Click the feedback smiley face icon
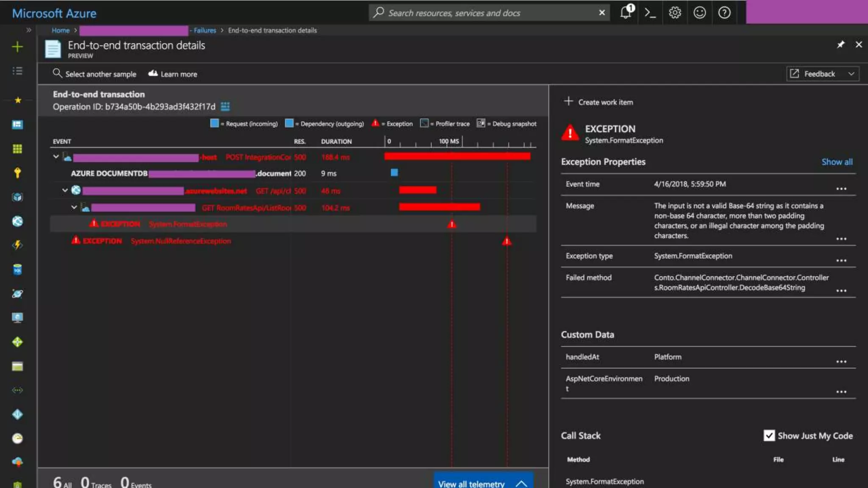This screenshot has height=488, width=868. [699, 13]
